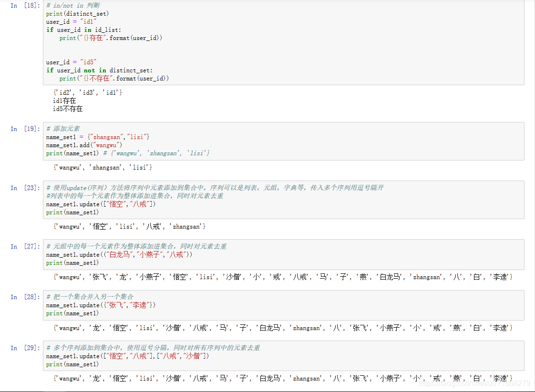Click cell 23 output with 悟空 and 八戒

click(x=129, y=227)
